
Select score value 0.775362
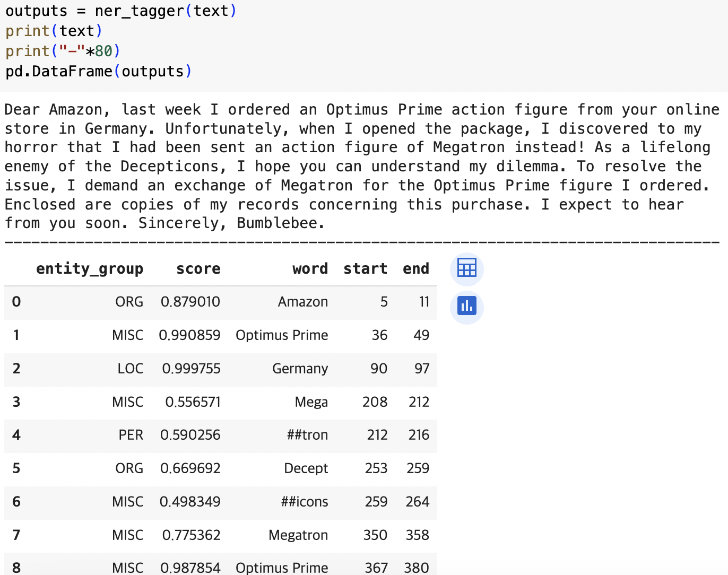(191, 535)
